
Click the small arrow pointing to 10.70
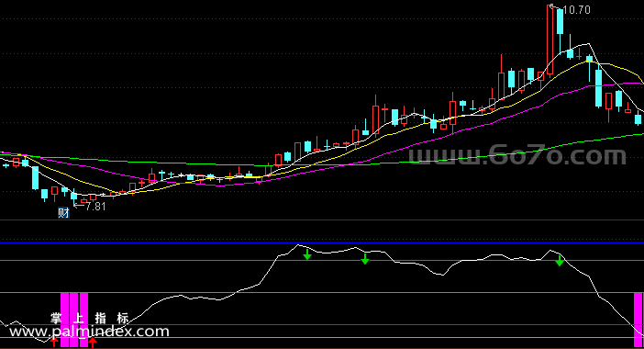coord(555,7)
